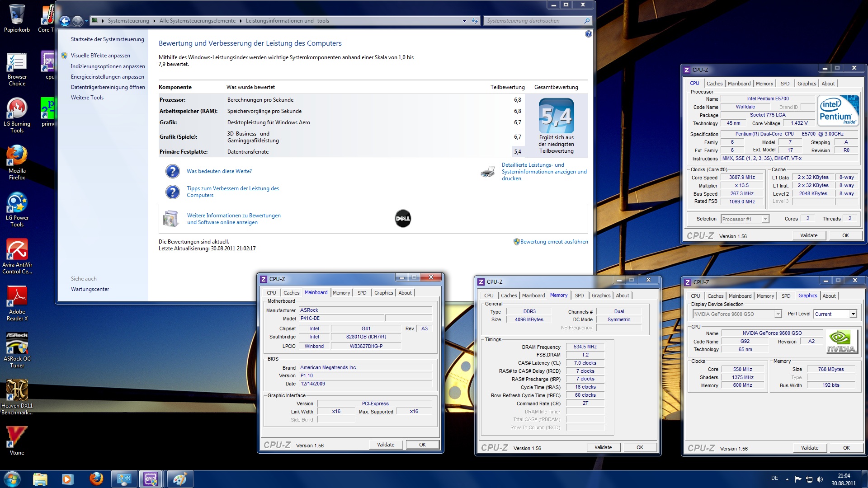Select CPU tab in Mainboard CPU-Z window
Viewport: 868px width, 488px height.
point(271,293)
